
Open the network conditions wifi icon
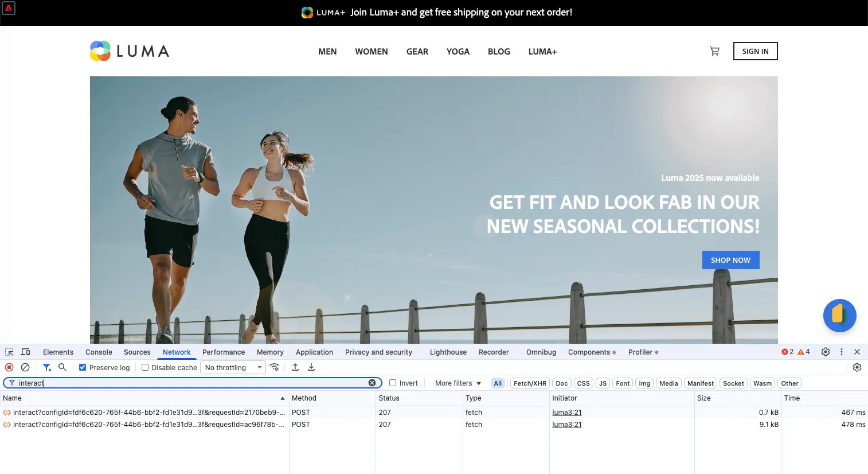pyautogui.click(x=275, y=367)
